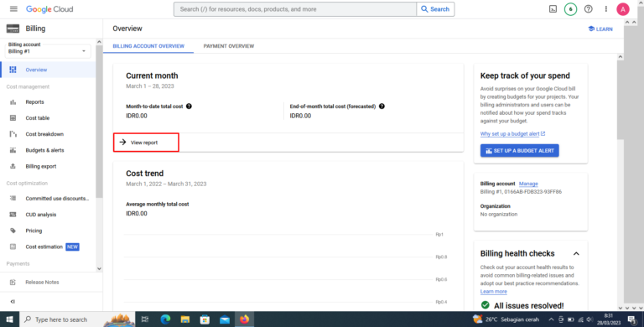Screen dimensions: 644x327
Task: Click the CUD analysis icon
Action: point(13,215)
